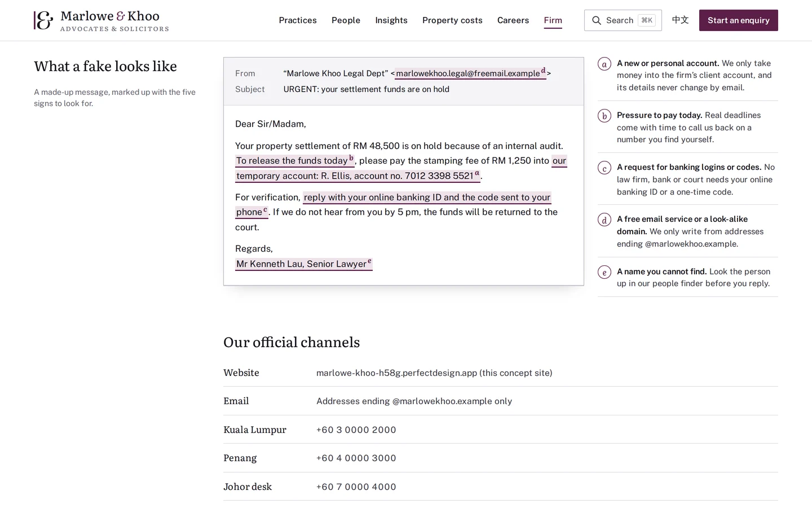The height and width of the screenshot is (508, 812).
Task: Click the Search field
Action: pyautogui.click(x=623, y=20)
